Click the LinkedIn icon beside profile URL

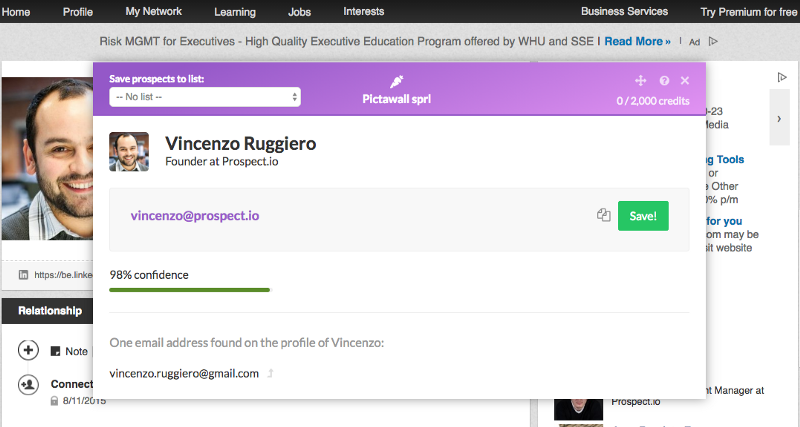pos(23,275)
